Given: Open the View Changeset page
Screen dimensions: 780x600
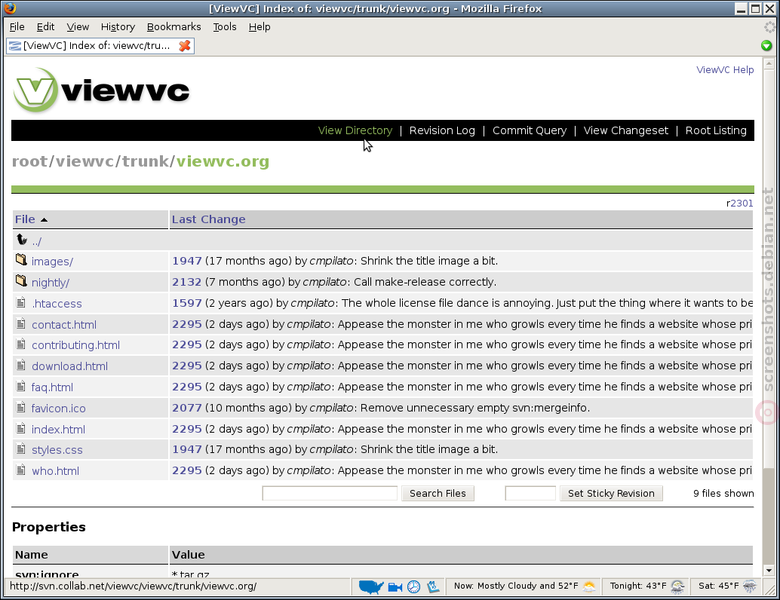Looking at the screenshot, I should pyautogui.click(x=626, y=130).
